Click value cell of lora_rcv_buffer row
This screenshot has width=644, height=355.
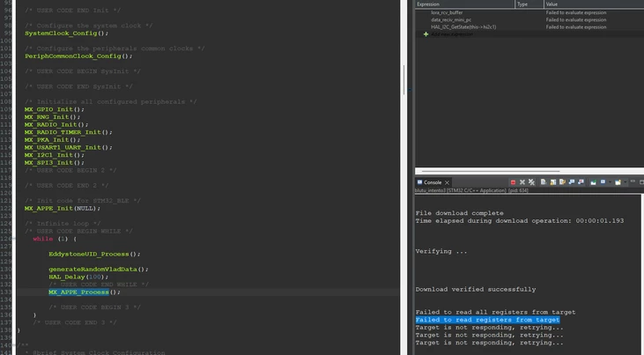pyautogui.click(x=576, y=12)
